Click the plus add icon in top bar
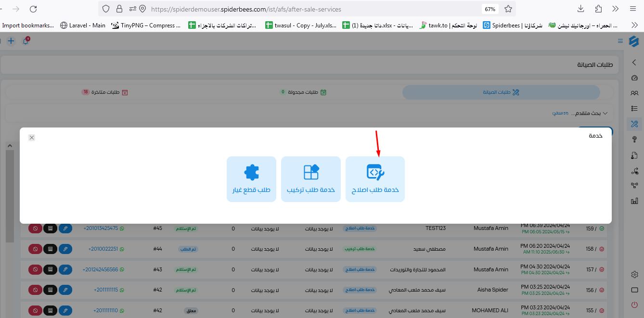This screenshot has height=318, width=644. point(11,41)
